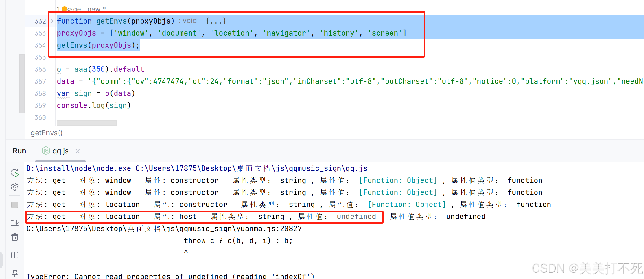Select the qq.js run tab
644x279 pixels.
(60, 151)
